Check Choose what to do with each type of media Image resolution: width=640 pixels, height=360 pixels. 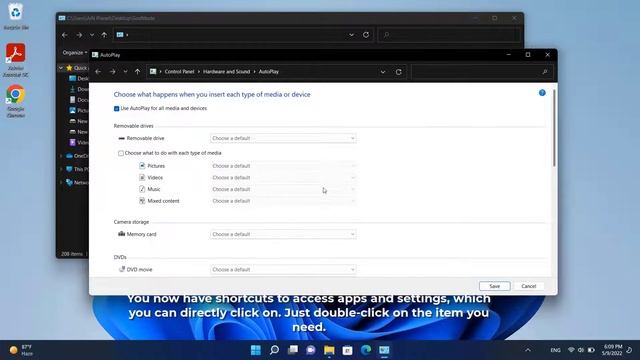tap(121, 153)
